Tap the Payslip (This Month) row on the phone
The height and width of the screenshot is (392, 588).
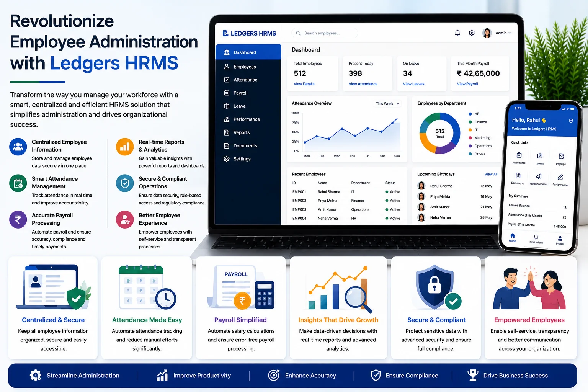click(x=537, y=225)
